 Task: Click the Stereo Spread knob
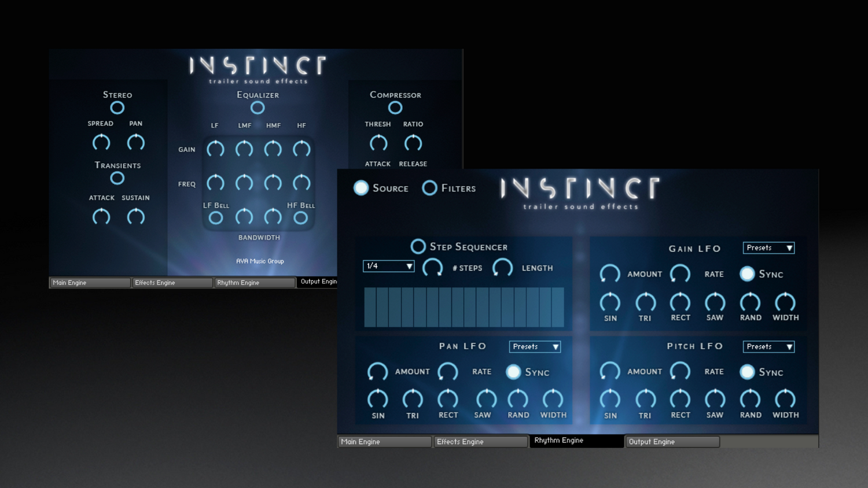point(101,142)
